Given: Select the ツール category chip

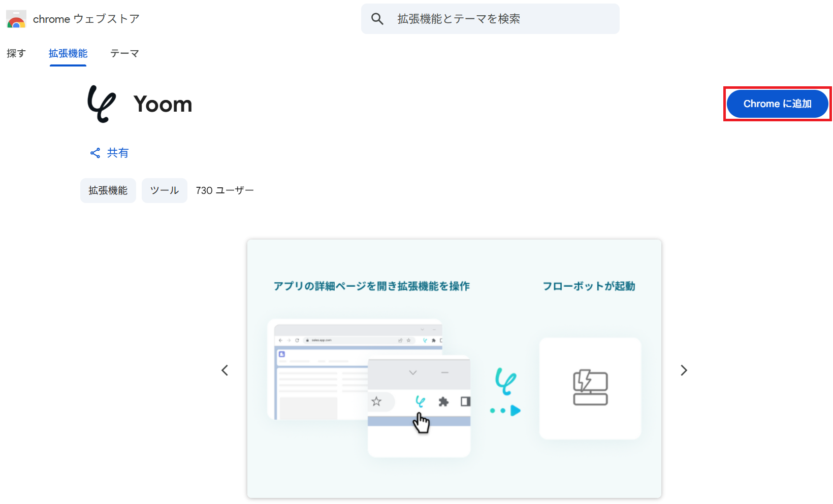Looking at the screenshot, I should pyautogui.click(x=165, y=191).
